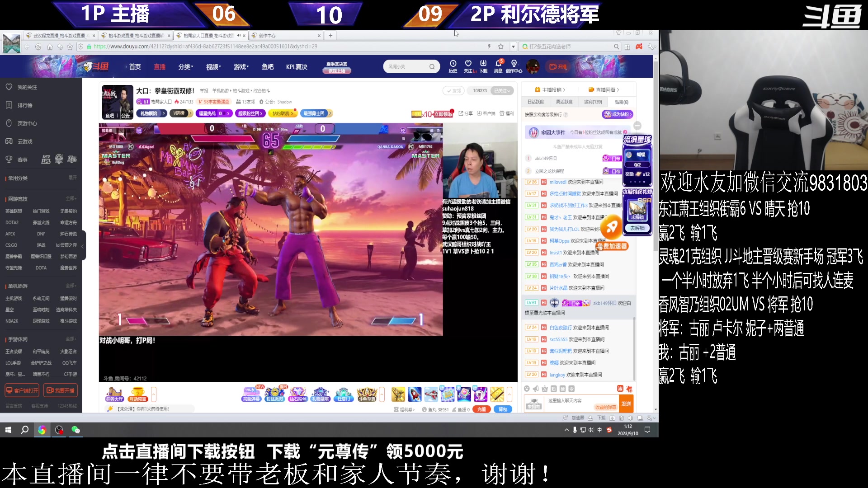The height and width of the screenshot is (488, 868).
Task: Switch to the 日活跃度 tab
Action: pos(536,102)
